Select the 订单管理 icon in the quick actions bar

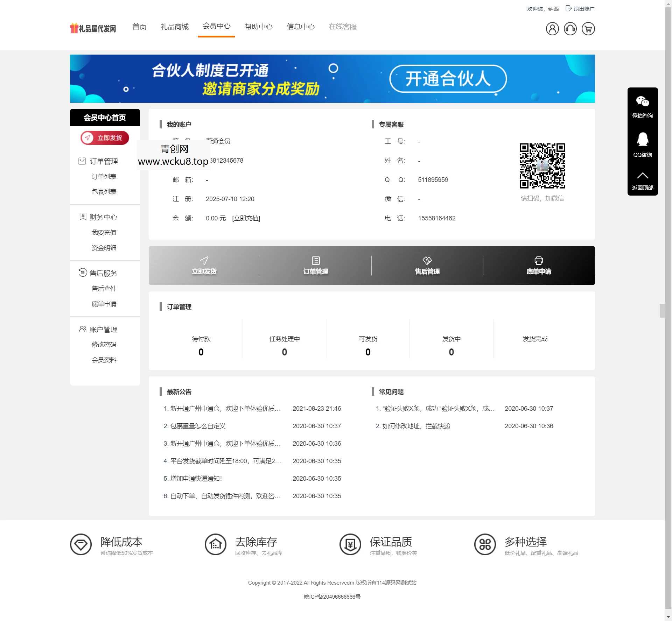(x=315, y=261)
